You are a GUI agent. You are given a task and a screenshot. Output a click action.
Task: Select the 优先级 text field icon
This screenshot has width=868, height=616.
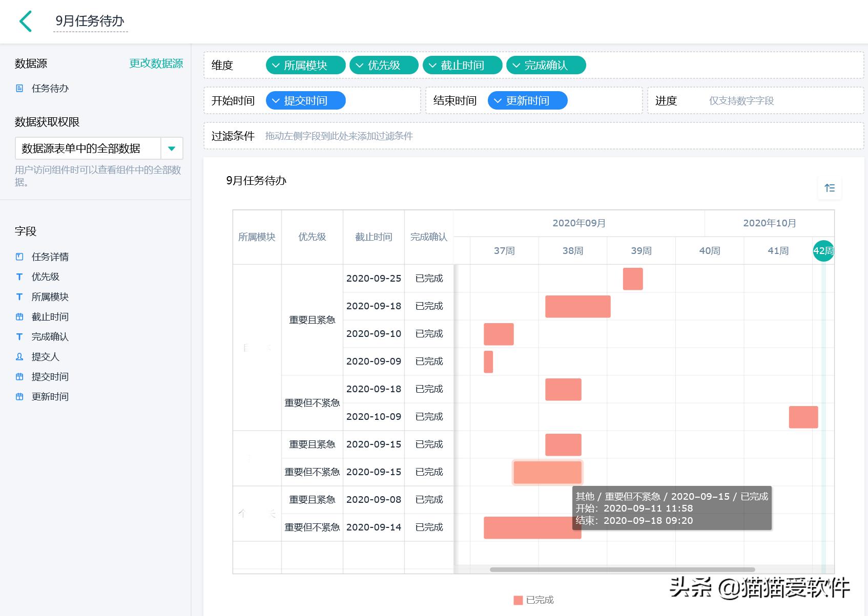pyautogui.click(x=19, y=277)
